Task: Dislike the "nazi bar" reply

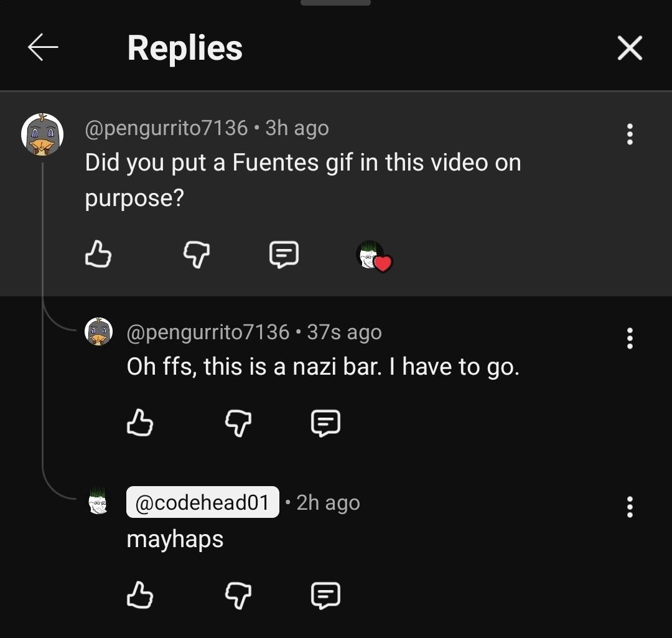Action: click(238, 423)
